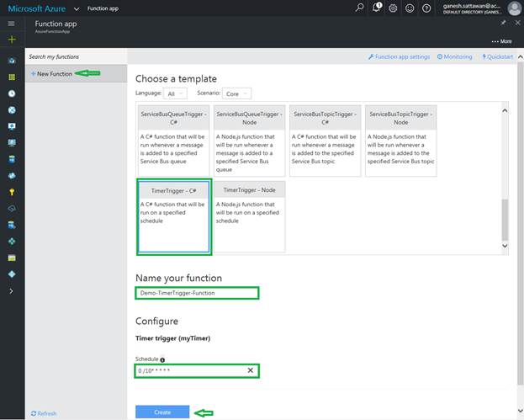Choose the TimerTrigger - Node template

point(249,216)
